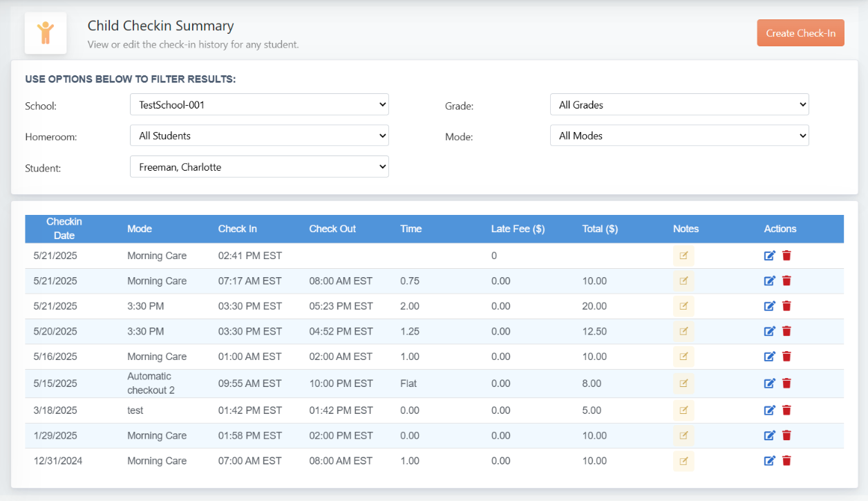Image resolution: width=868 pixels, height=501 pixels.
Task: Delete the 5/21/2025 02:41 PM check-in
Action: pyautogui.click(x=786, y=256)
